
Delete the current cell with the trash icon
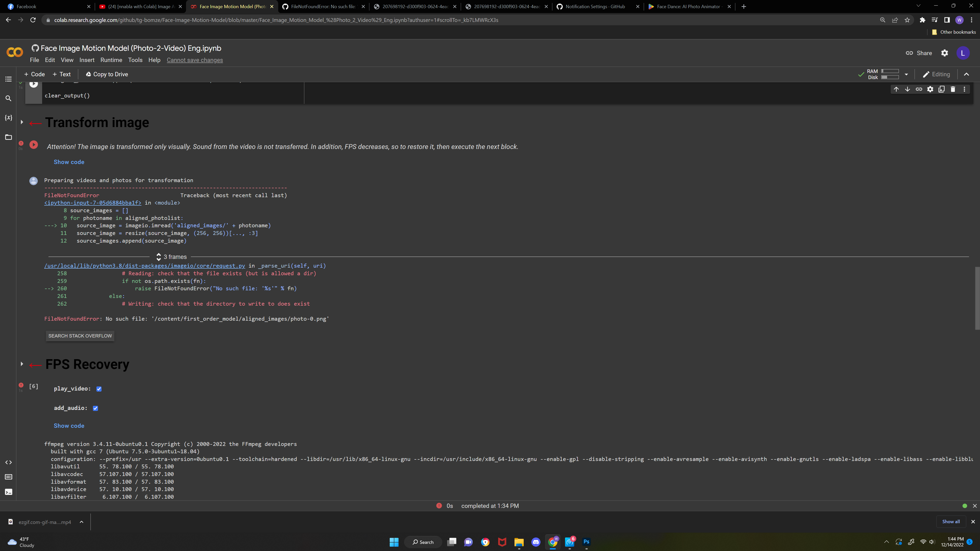click(x=953, y=89)
